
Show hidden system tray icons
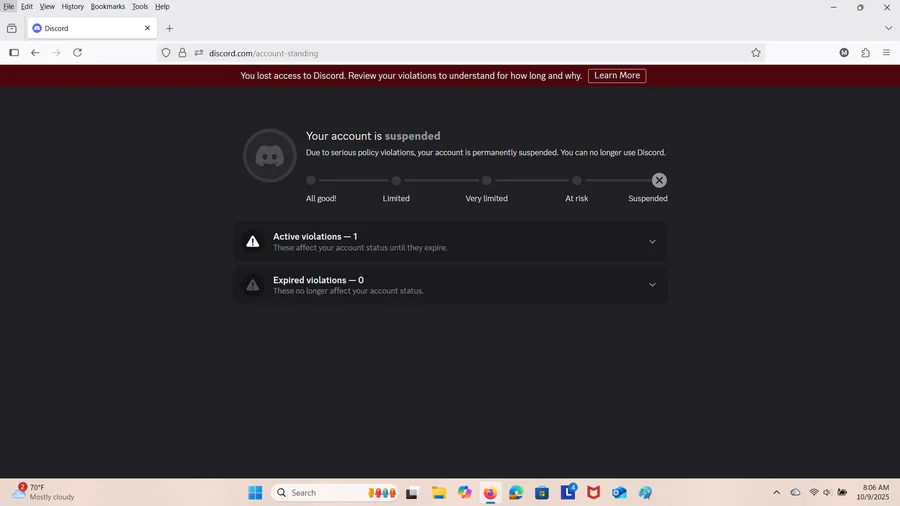(x=777, y=493)
